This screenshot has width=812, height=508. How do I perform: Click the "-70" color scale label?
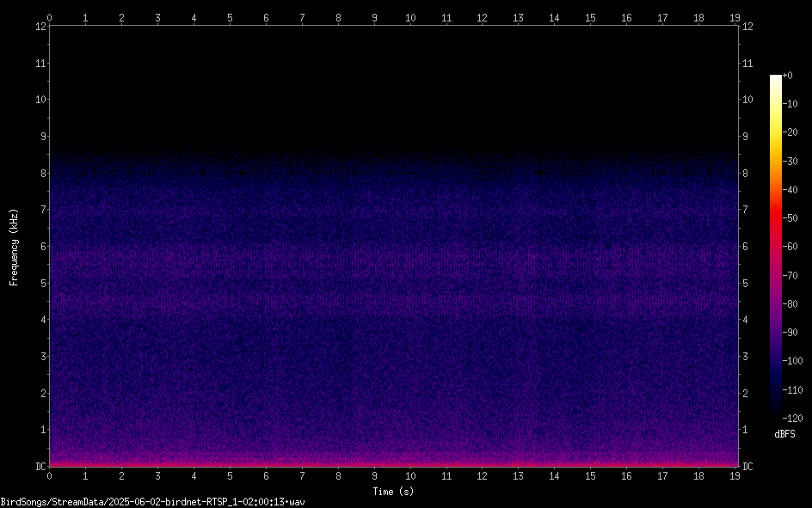[790, 276]
